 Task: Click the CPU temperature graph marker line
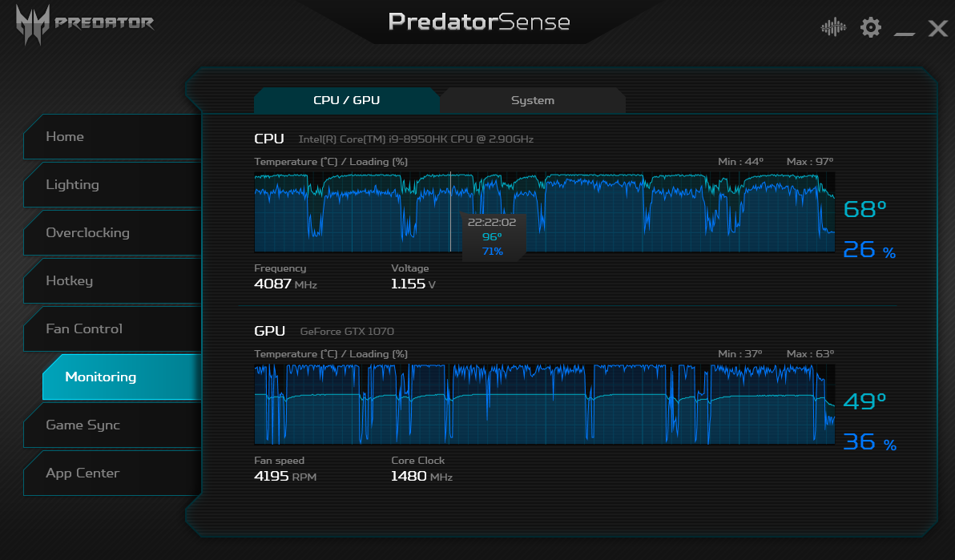click(451, 212)
